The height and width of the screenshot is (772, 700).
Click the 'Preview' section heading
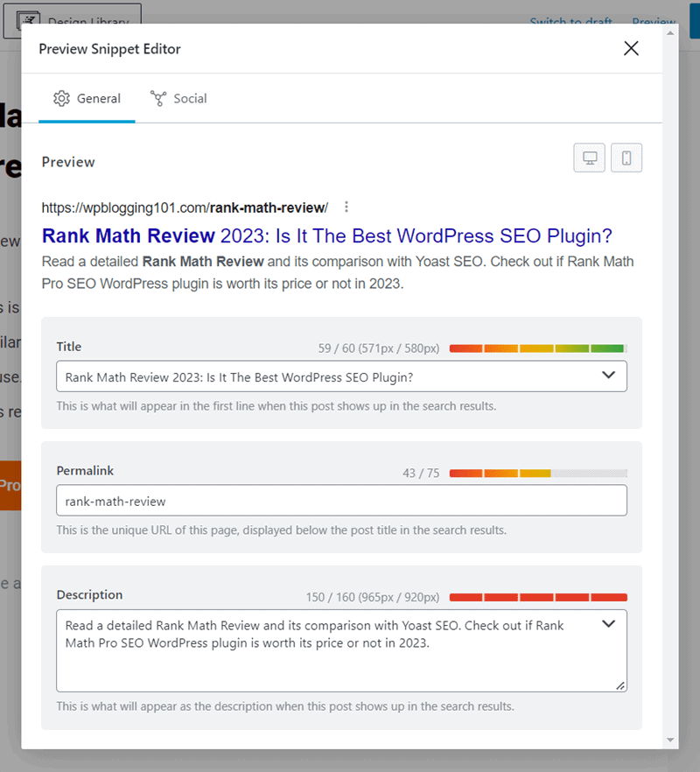click(x=68, y=162)
